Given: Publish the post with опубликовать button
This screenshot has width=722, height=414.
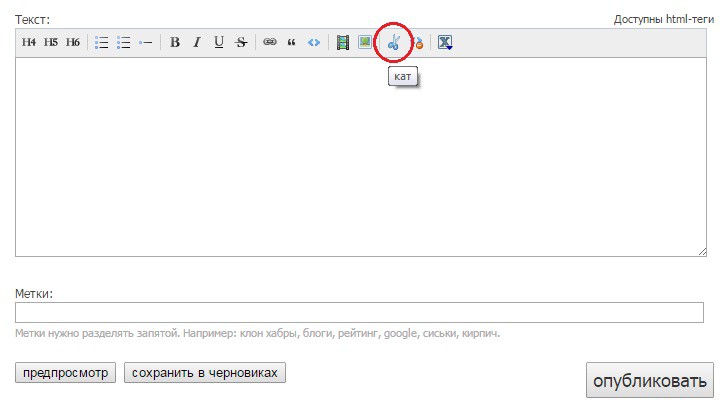Looking at the screenshot, I should (649, 381).
